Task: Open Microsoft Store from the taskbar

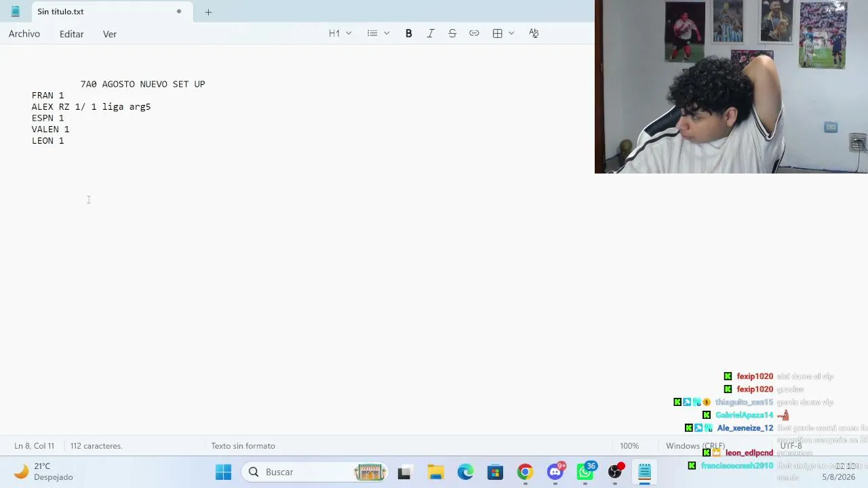Action: (x=495, y=472)
